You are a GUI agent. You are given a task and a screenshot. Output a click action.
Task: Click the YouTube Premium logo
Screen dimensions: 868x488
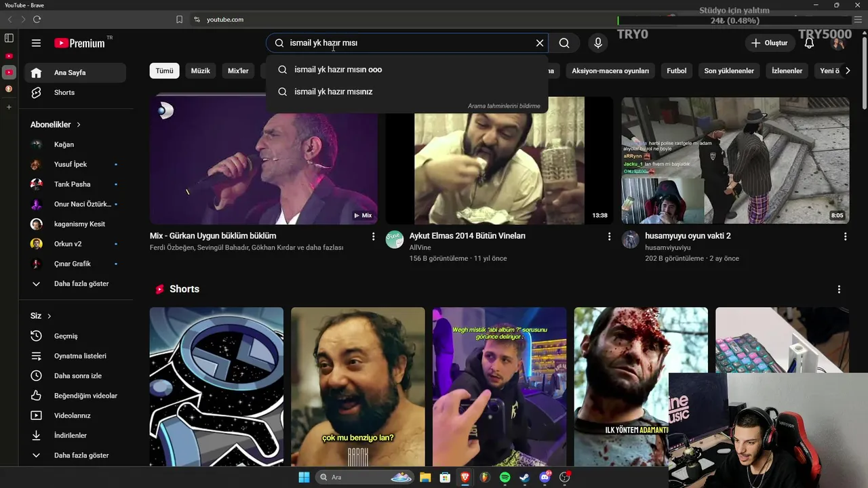pyautogui.click(x=80, y=43)
